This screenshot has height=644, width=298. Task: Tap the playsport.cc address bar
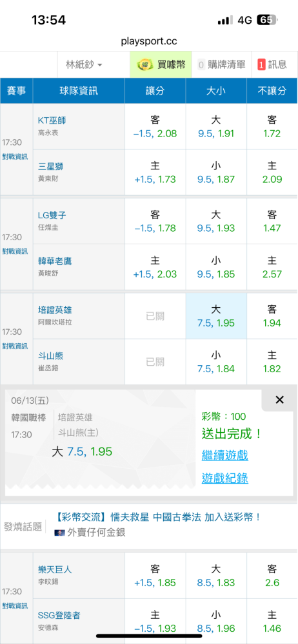149,41
